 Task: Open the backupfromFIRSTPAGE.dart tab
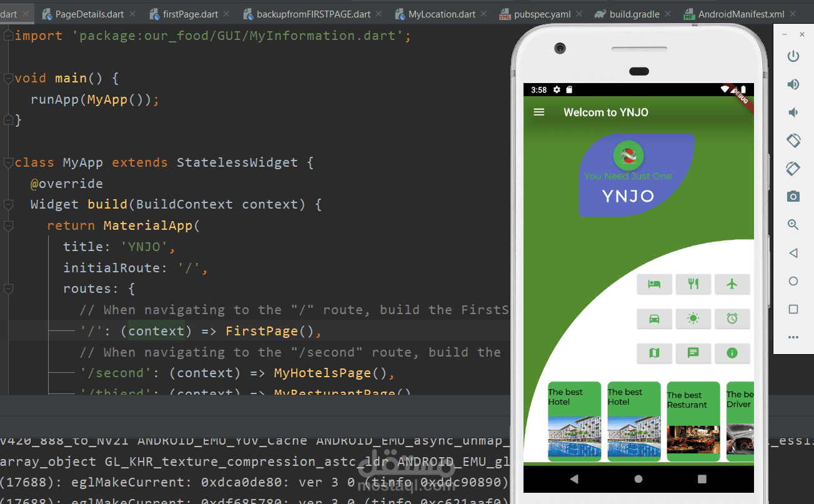[x=314, y=14]
